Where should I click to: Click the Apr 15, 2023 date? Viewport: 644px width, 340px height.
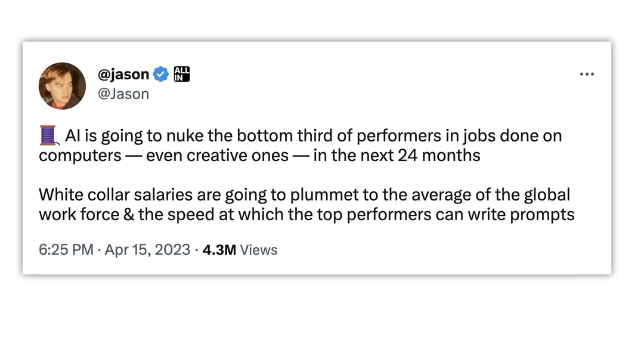coord(147,250)
